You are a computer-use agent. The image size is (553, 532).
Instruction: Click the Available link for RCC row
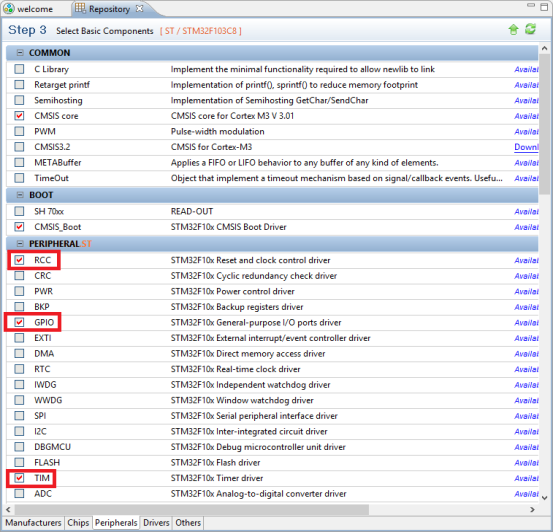[526, 260]
